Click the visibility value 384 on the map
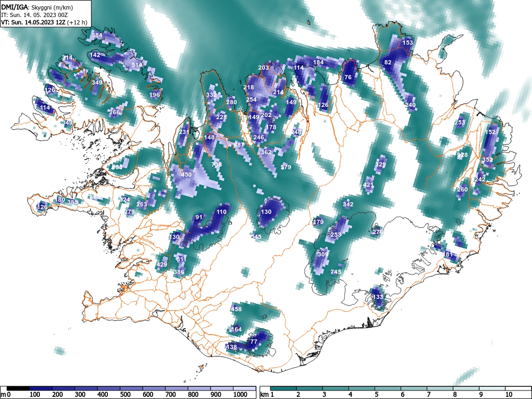Viewport: 532px width, 399px height. click(x=97, y=35)
